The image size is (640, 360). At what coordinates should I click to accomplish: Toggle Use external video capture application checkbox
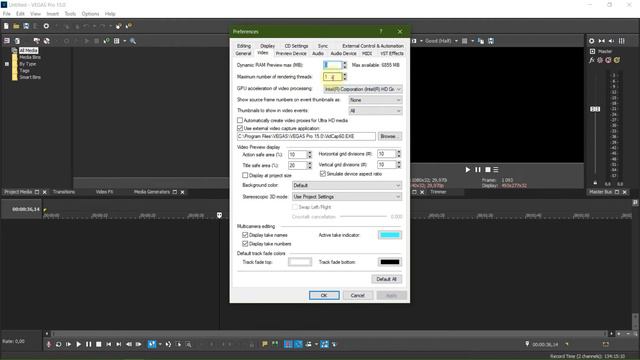(240, 128)
